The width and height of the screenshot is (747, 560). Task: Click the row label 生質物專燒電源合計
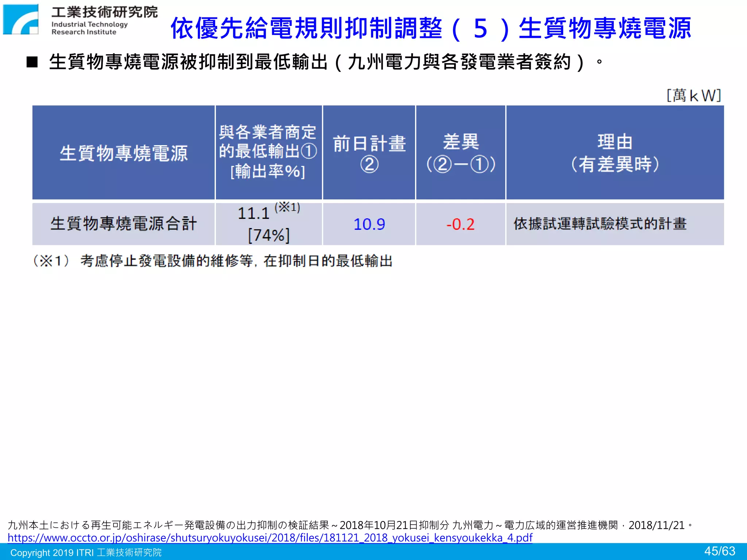point(124,223)
